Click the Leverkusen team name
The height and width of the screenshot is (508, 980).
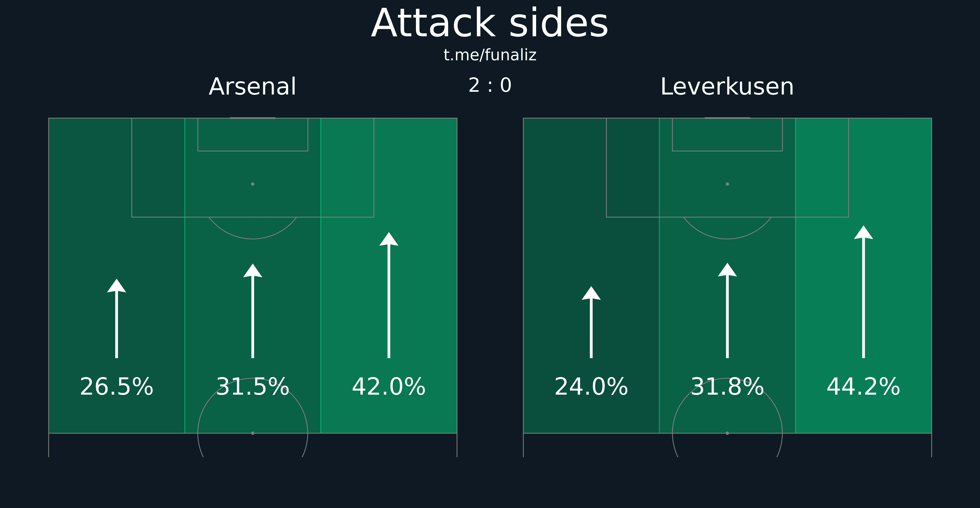coord(727,87)
